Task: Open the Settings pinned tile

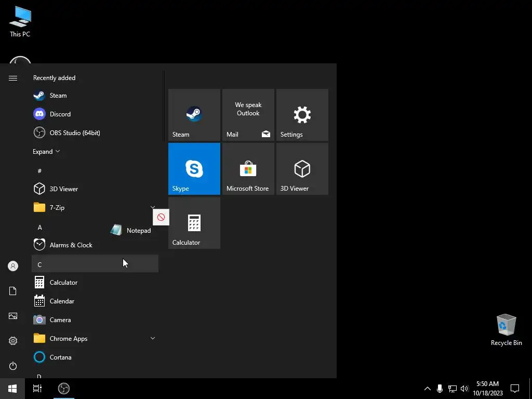Action: pos(302,115)
